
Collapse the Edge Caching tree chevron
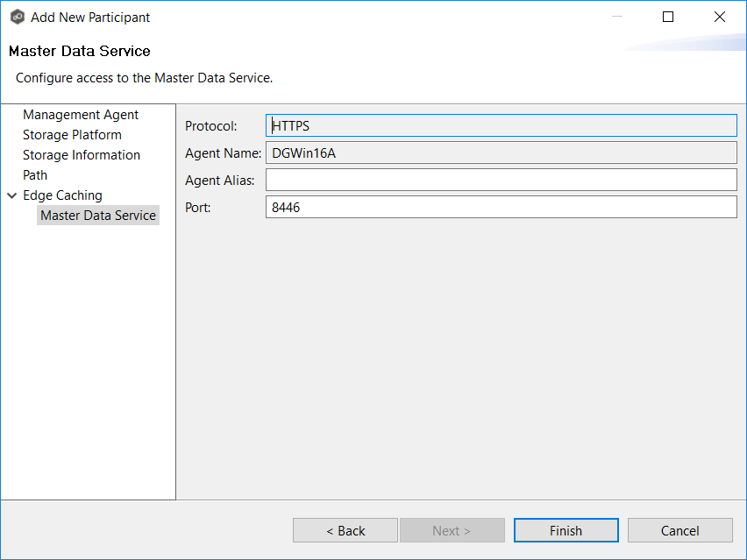click(12, 195)
